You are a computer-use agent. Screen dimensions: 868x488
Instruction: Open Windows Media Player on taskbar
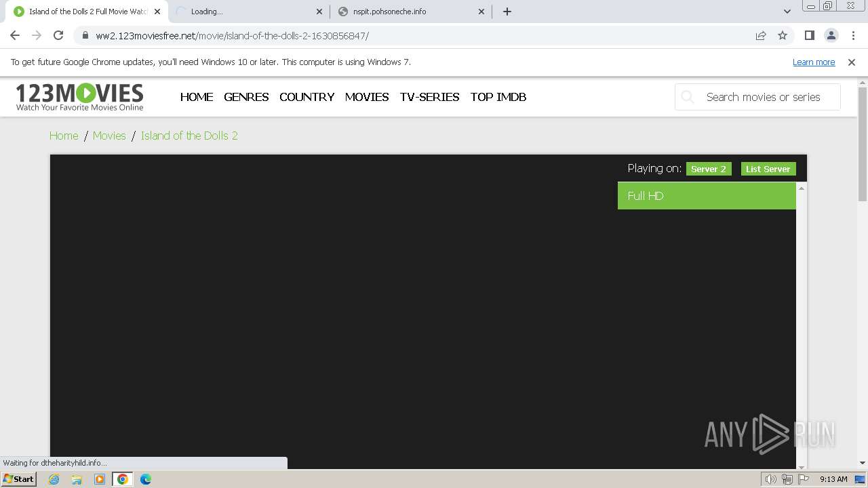[100, 479]
